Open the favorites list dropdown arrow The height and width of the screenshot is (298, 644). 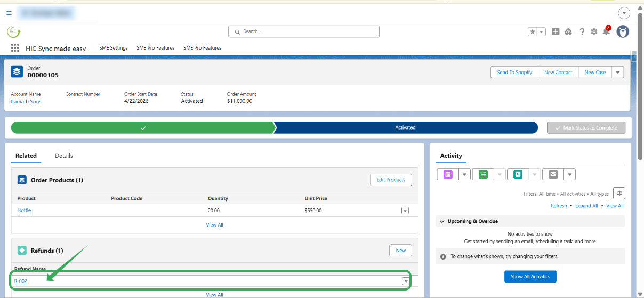tap(542, 32)
